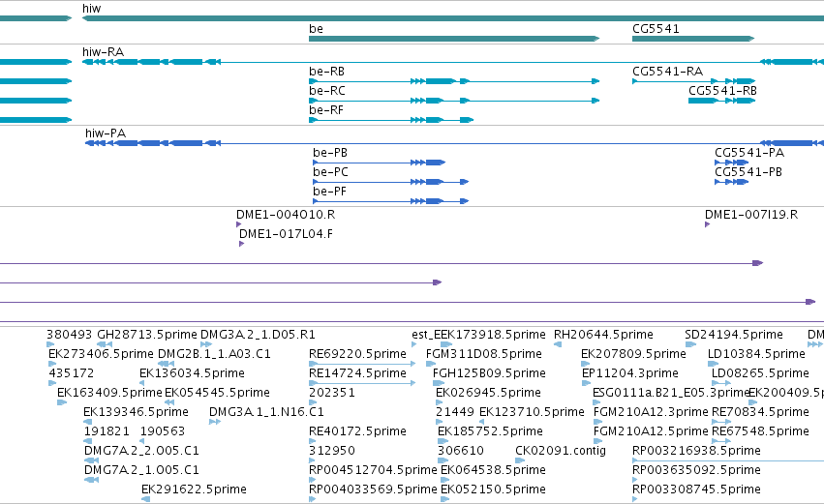Select the hiw gene bar
The width and height of the screenshot is (824, 504).
[453, 18]
